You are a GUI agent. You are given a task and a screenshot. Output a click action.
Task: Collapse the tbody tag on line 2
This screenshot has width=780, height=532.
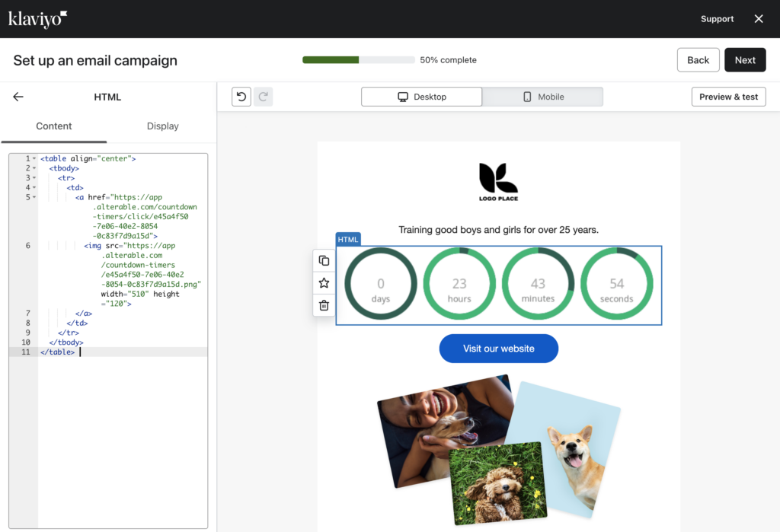[34, 168]
